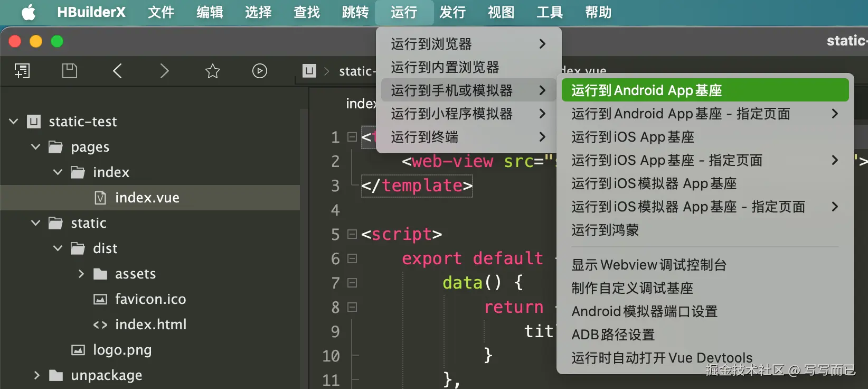Screen dimensions: 868x389
Task: Open the 发行 menu
Action: point(452,12)
